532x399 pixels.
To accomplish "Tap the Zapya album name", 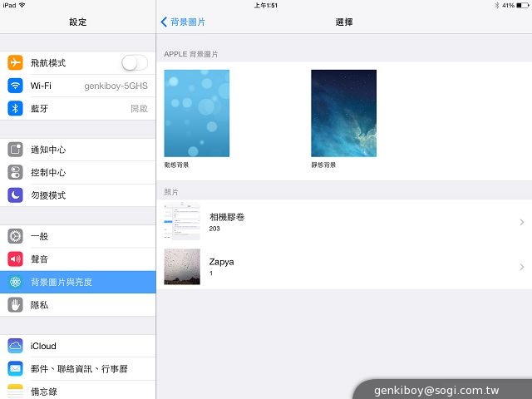I will (222, 262).
